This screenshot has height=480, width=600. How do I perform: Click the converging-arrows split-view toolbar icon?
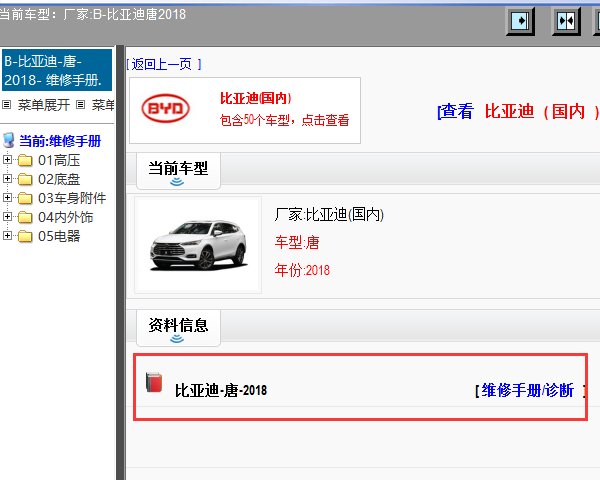pos(566,21)
